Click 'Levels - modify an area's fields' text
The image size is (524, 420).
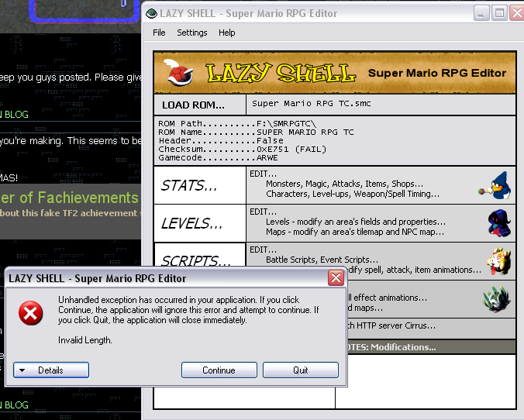click(x=356, y=222)
